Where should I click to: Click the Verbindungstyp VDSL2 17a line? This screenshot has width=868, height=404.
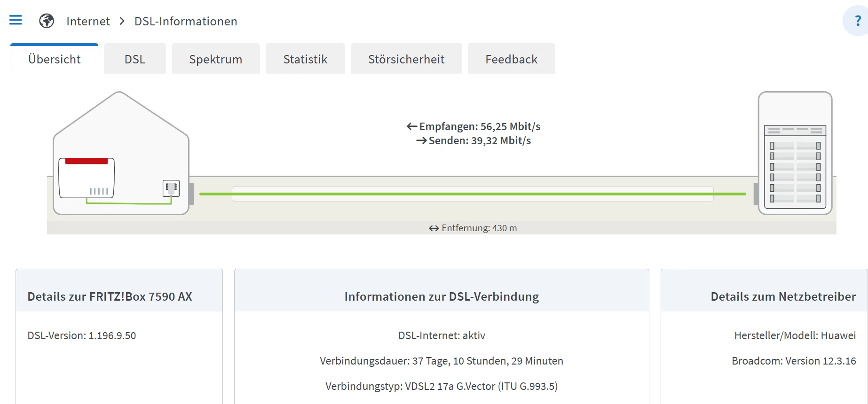pos(442,386)
